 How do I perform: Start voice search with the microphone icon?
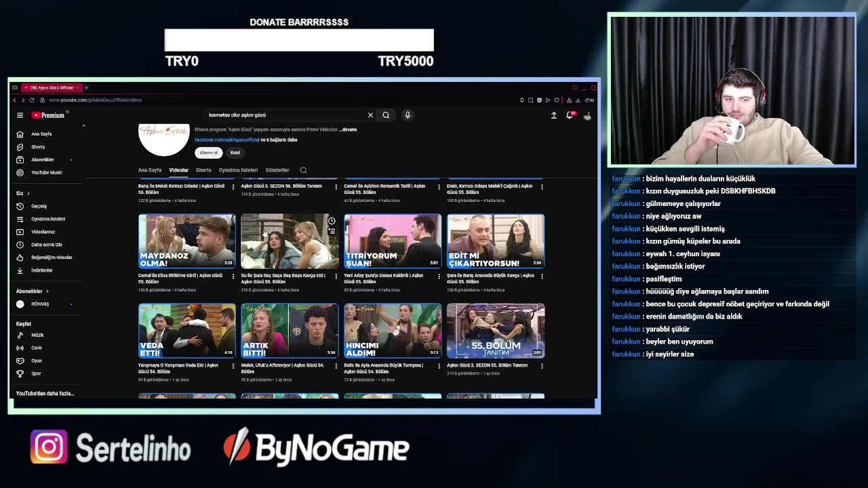(408, 115)
